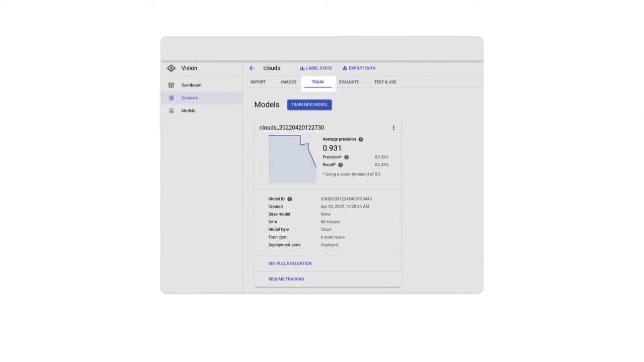Click the Models list icon in sidebar
The image size is (644, 362).
click(171, 111)
